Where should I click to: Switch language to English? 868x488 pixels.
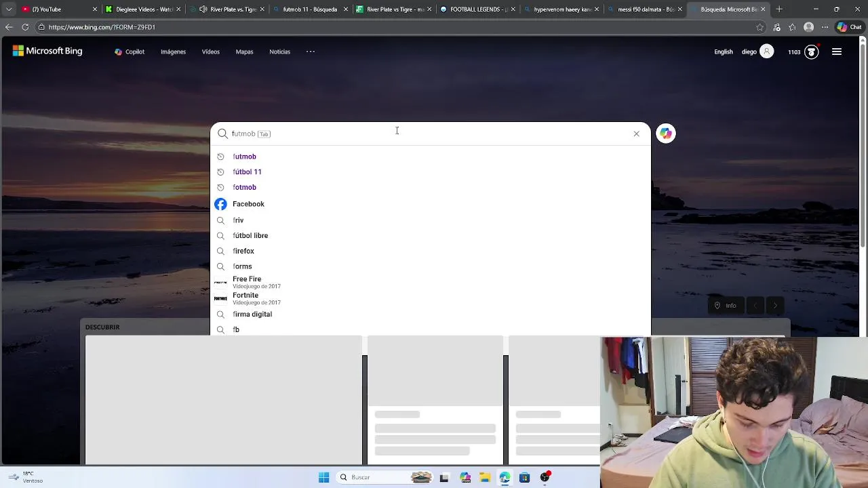(723, 52)
